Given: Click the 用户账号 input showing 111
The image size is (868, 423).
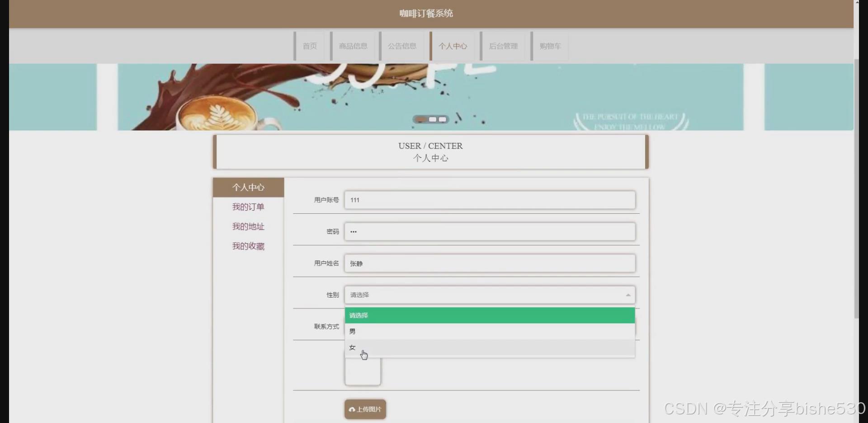Looking at the screenshot, I should tap(490, 200).
